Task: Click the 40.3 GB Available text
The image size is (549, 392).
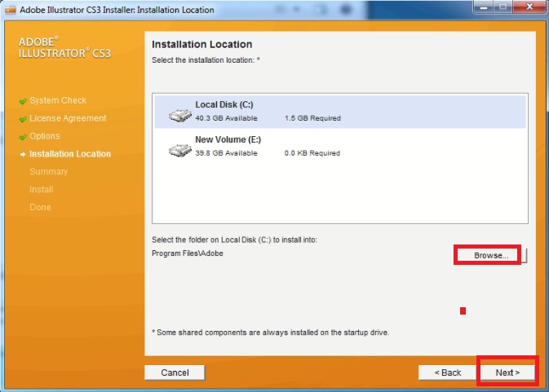Action: 226,118
